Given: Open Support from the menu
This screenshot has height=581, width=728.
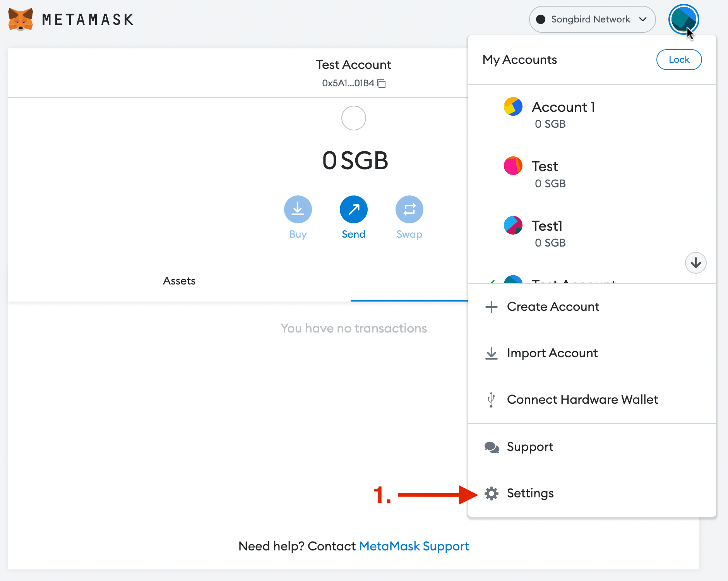Looking at the screenshot, I should tap(592, 447).
